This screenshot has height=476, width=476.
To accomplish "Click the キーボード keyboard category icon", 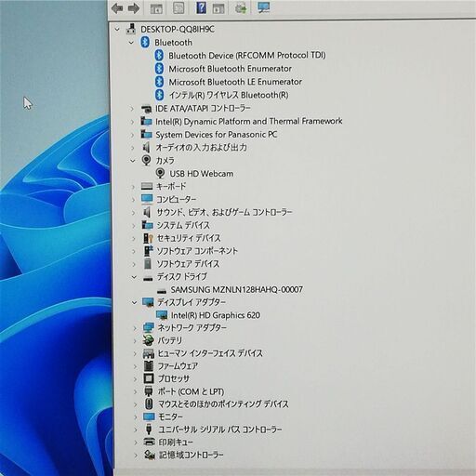I will [147, 186].
